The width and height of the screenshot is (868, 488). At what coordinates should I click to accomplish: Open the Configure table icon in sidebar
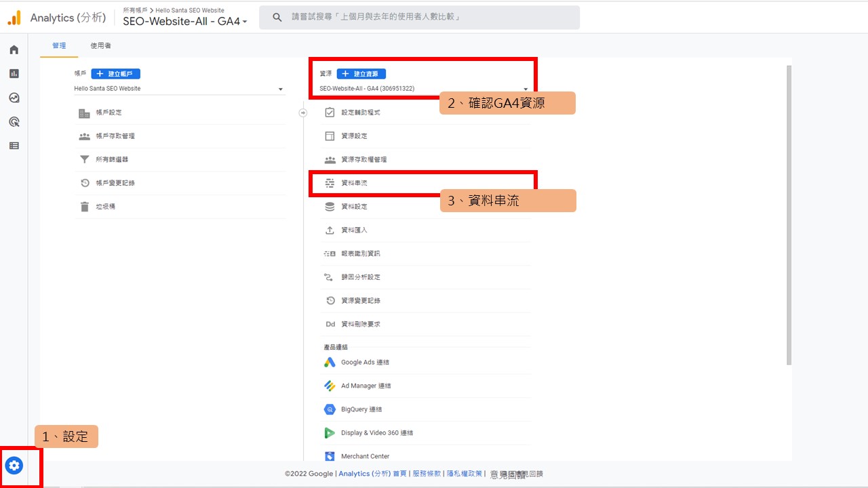tap(14, 146)
